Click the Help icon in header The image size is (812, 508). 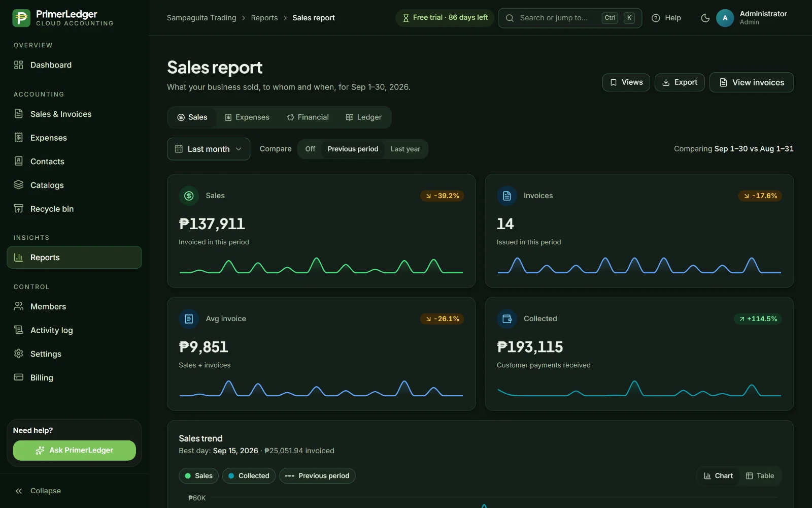(x=656, y=18)
